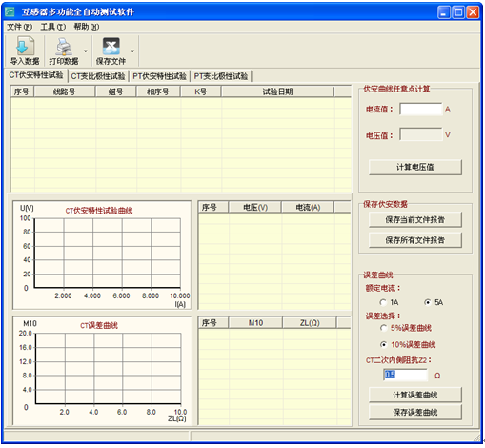Image resolution: width=485 pixels, height=448 pixels.
Task: Switch to the PT伏安特性试验 tab
Action: pos(159,76)
